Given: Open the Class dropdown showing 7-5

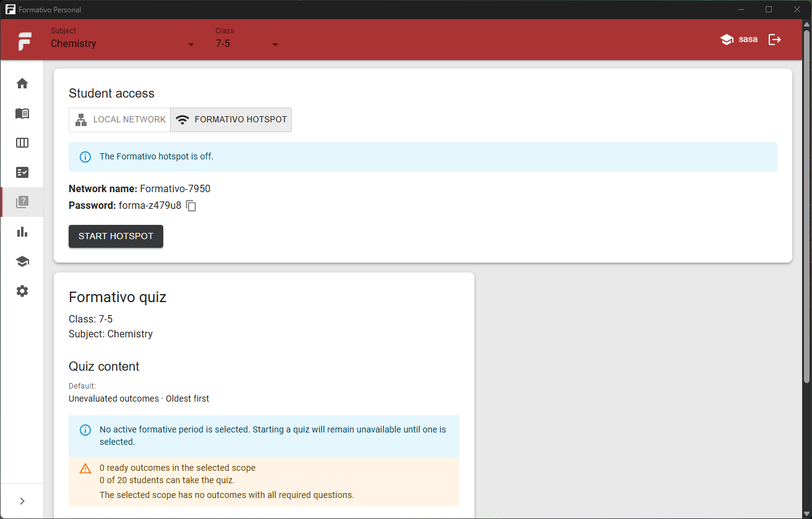Looking at the screenshot, I should (247, 38).
